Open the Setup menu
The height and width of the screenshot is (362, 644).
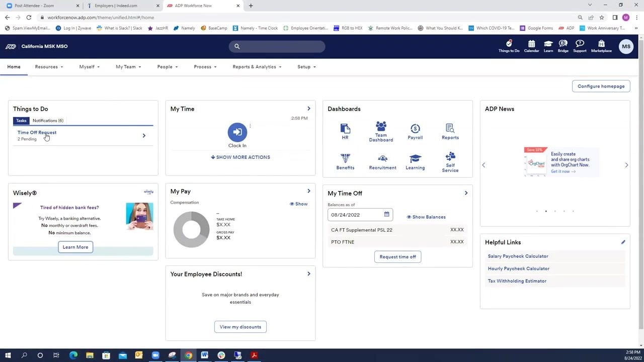pos(306,67)
